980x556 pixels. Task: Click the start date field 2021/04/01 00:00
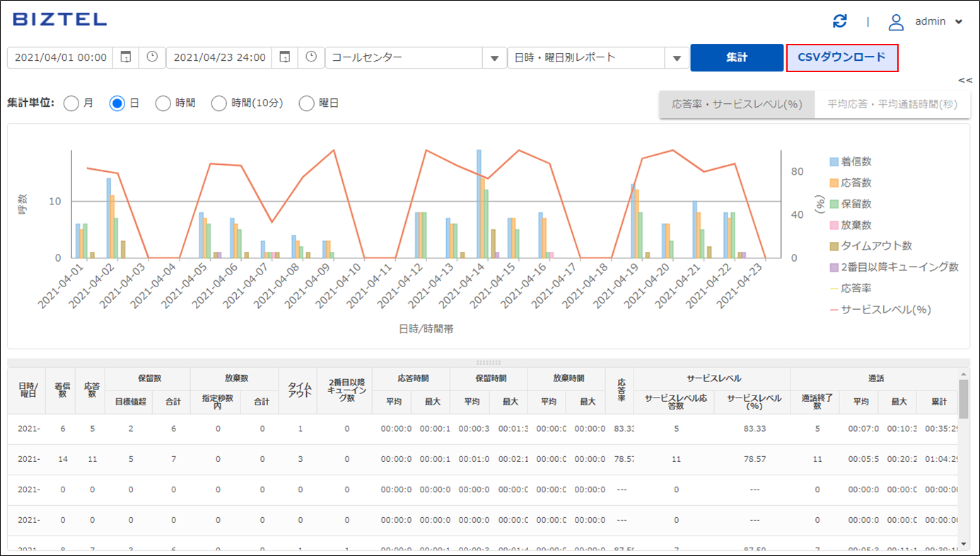click(x=61, y=57)
